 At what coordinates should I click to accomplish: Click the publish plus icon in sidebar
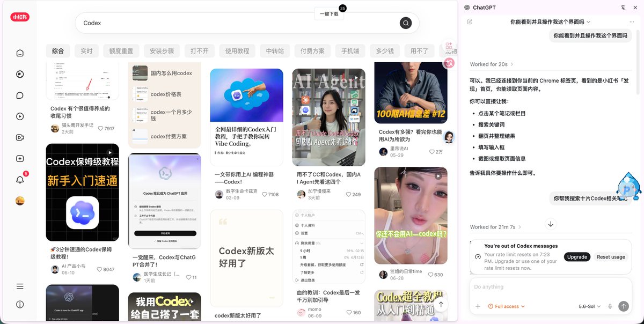click(x=20, y=159)
